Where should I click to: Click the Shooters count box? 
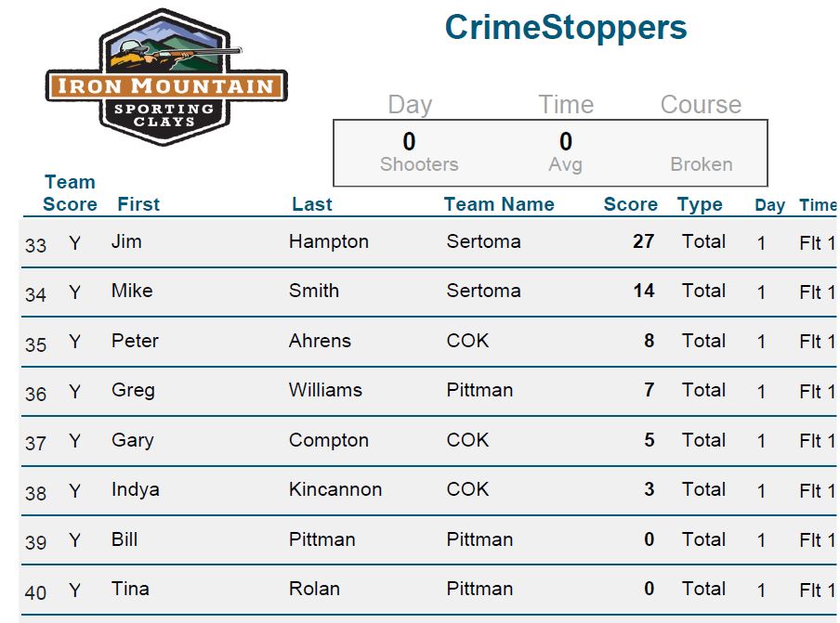418,152
